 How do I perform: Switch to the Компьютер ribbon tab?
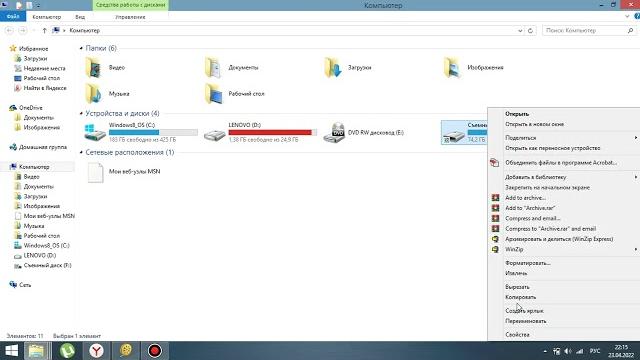[x=47, y=17]
